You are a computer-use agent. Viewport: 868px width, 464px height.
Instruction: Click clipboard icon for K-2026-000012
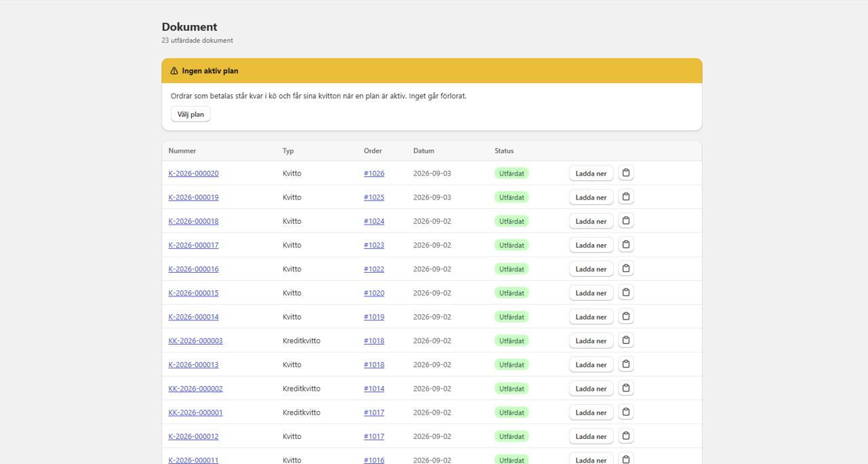coord(626,436)
